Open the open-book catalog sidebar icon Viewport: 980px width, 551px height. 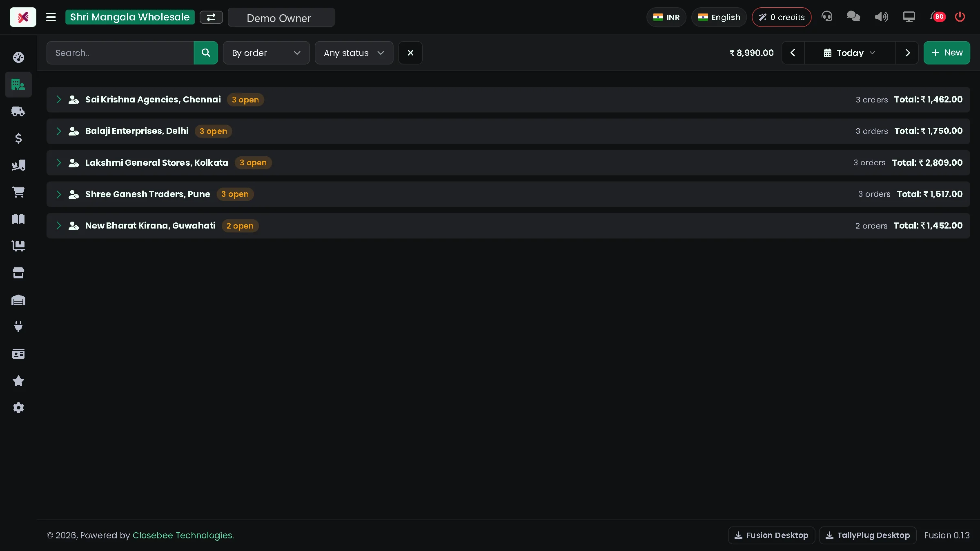pos(18,219)
